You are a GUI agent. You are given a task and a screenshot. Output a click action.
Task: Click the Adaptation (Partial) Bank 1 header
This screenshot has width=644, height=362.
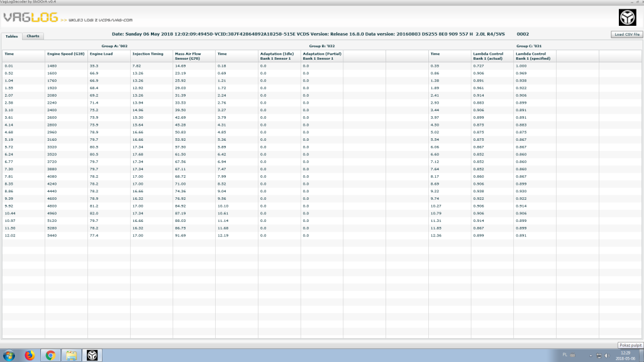point(322,56)
